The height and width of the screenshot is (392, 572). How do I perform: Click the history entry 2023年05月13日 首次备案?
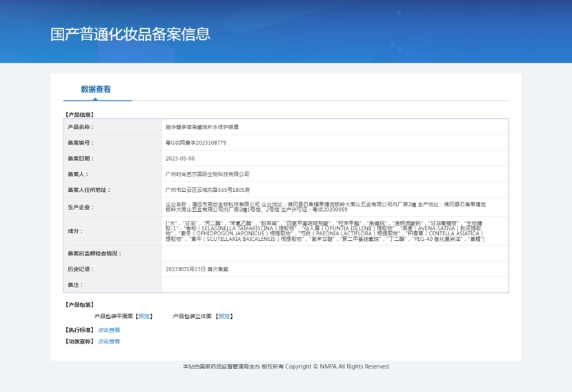point(197,269)
